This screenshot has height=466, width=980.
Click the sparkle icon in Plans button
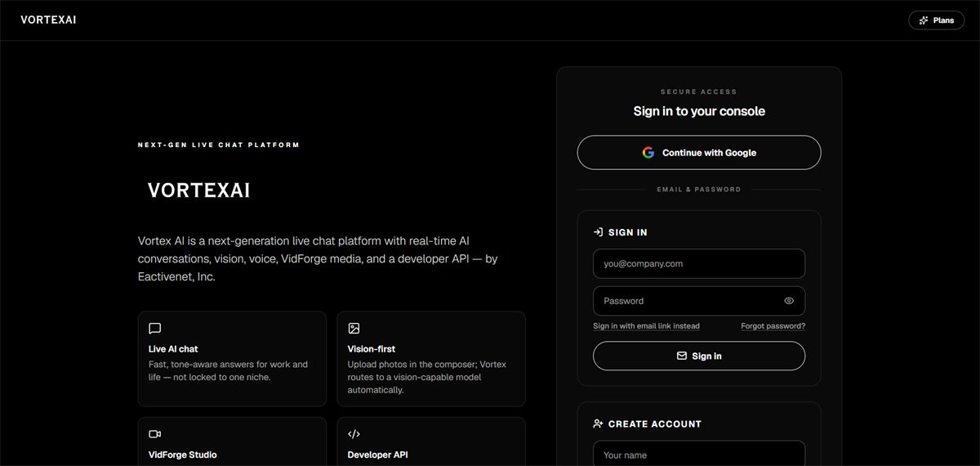(x=924, y=20)
